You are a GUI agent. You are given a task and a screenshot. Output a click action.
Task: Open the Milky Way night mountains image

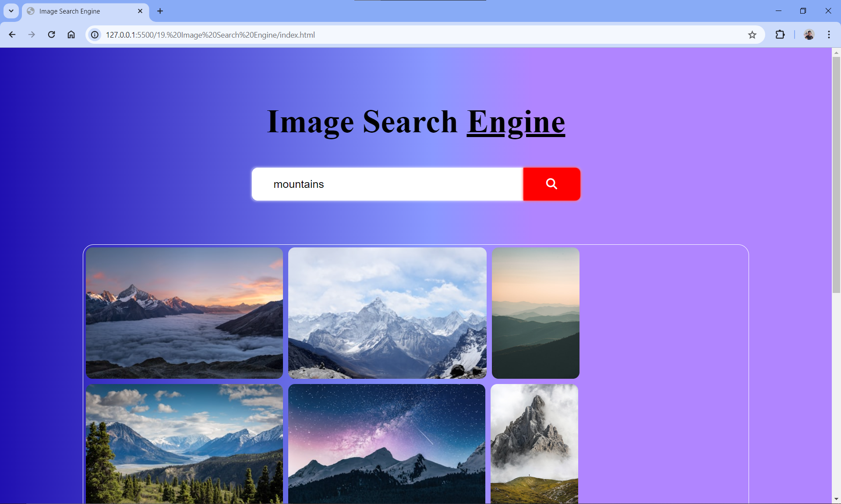coord(387,444)
